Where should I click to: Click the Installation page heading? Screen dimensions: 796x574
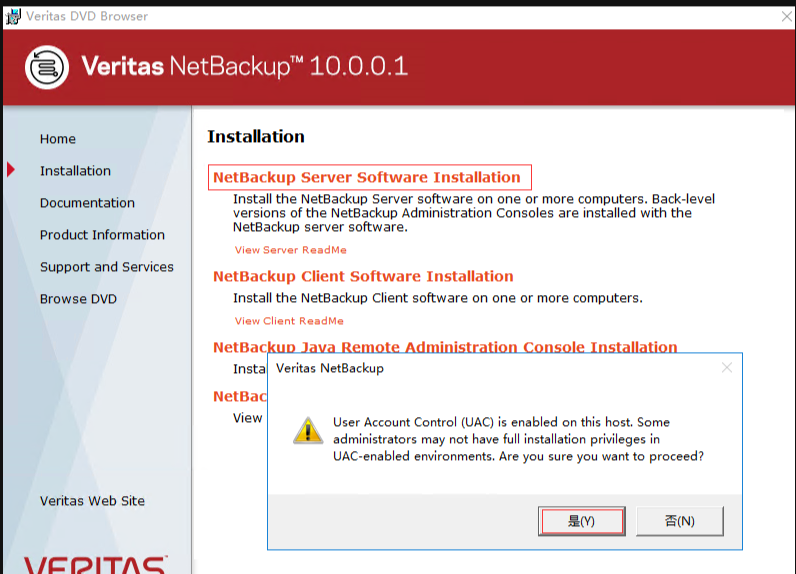256,137
